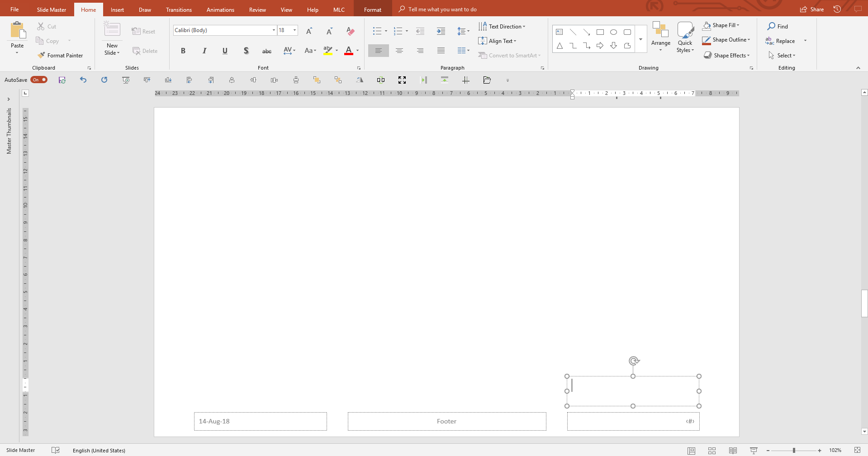The image size is (868, 456).
Task: Decrease list indent level
Action: 420,31
